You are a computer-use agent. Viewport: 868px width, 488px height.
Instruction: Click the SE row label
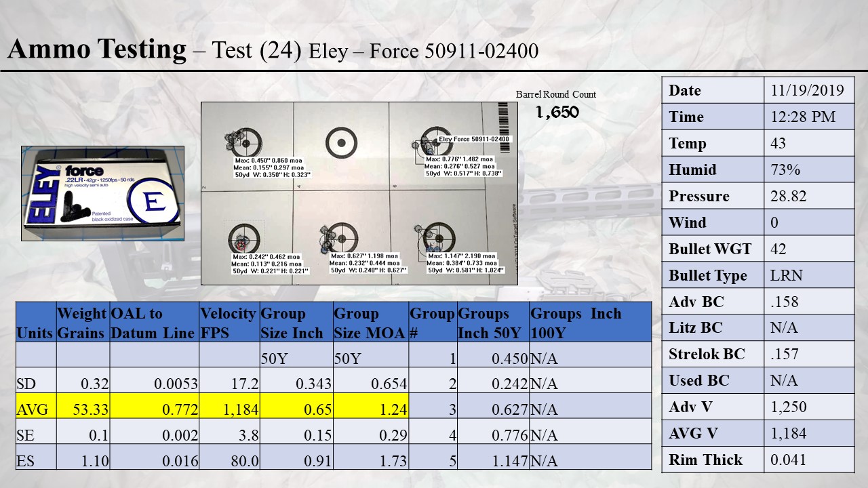click(25, 435)
